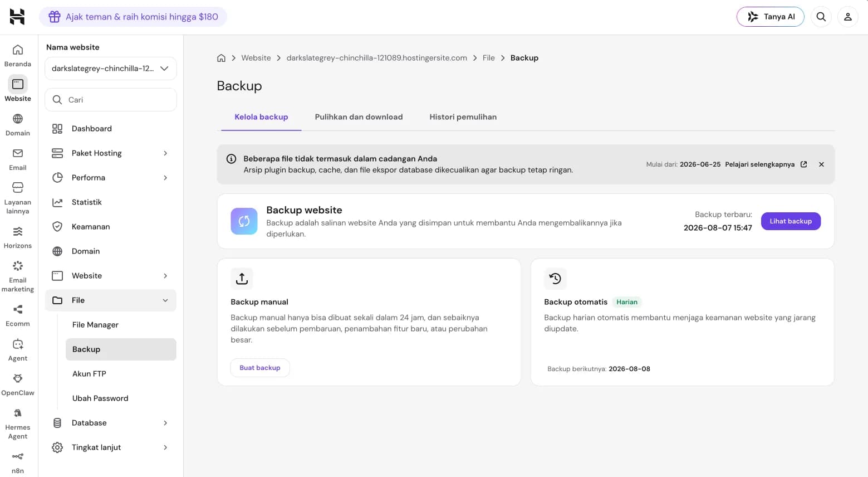Click the Mulai dari date 2026-06-25
Image resolution: width=868 pixels, height=477 pixels.
coord(700,164)
